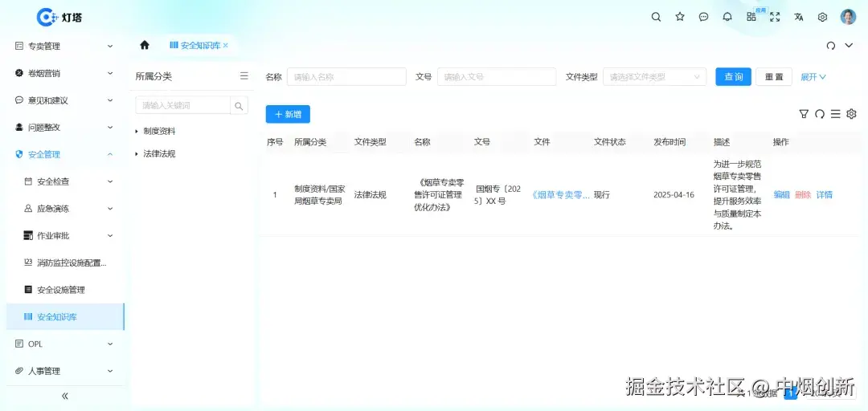Open the messages chat bubble icon

703,17
